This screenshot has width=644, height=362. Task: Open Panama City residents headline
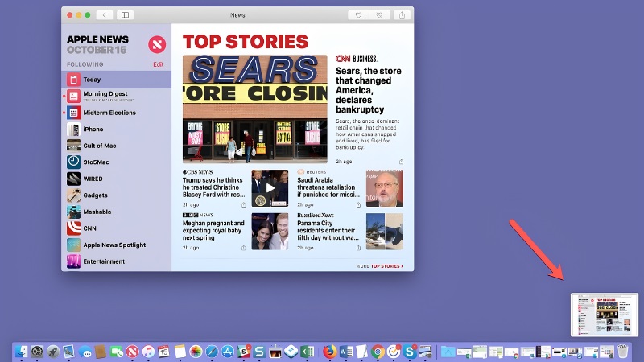(x=328, y=230)
